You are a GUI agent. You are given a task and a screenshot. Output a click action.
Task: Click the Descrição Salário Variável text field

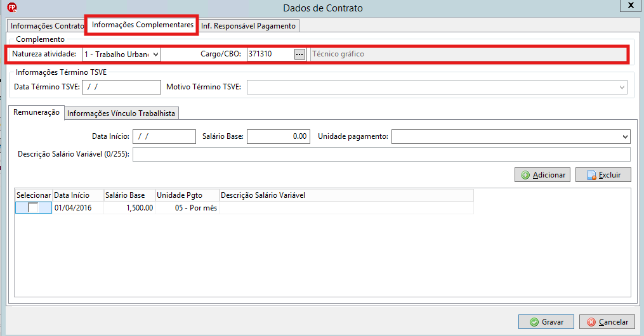click(x=381, y=154)
